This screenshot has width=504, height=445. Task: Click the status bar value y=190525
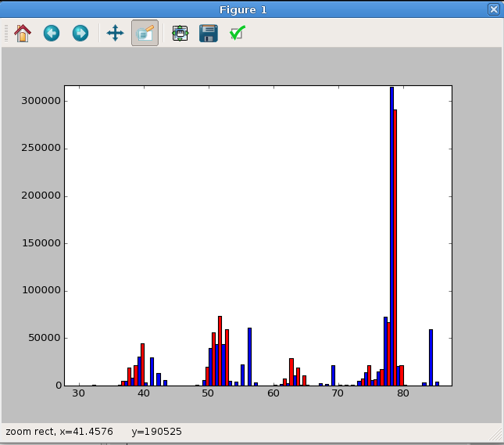tap(156, 432)
